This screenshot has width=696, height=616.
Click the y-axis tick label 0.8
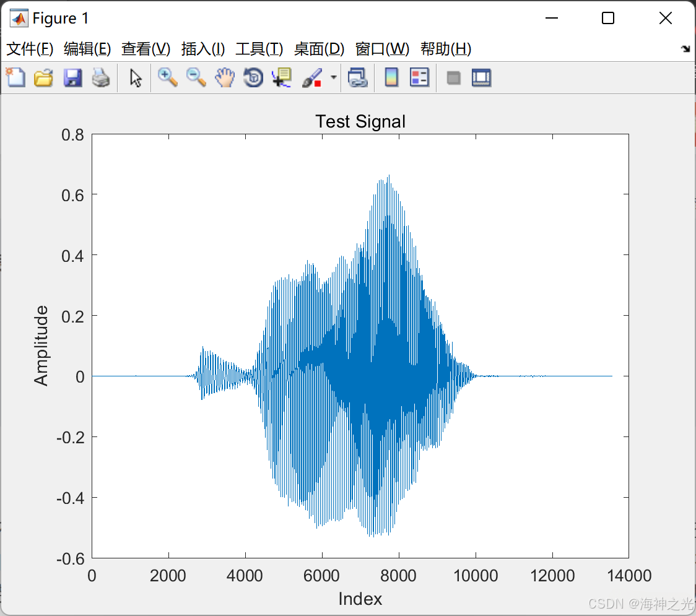pyautogui.click(x=73, y=135)
